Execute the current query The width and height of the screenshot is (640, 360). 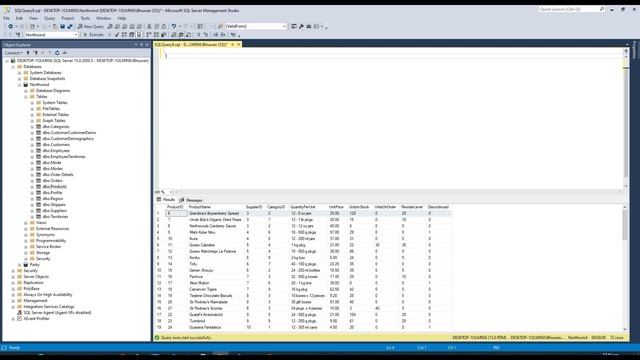93,35
